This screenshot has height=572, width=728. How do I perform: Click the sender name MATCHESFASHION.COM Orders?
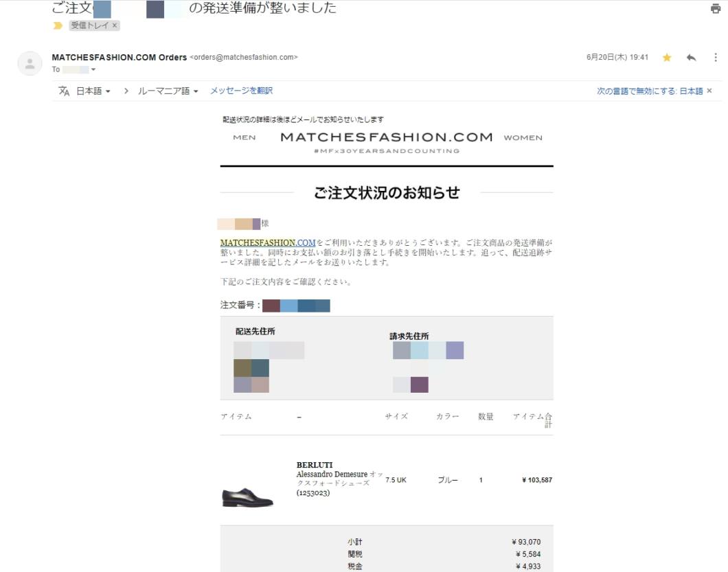point(120,57)
